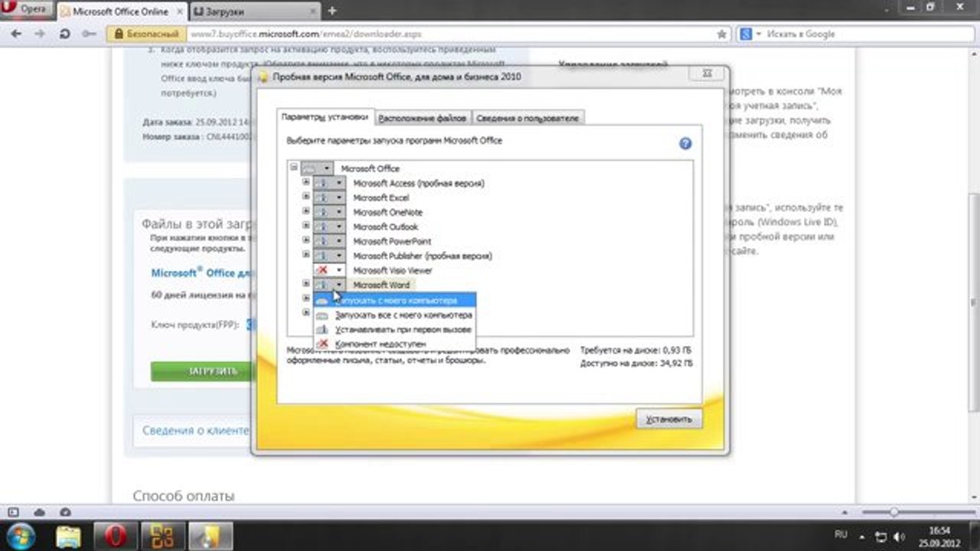Click Opera panel toggle icon in status bar
Screen dimensions: 980x551
tap(13, 511)
